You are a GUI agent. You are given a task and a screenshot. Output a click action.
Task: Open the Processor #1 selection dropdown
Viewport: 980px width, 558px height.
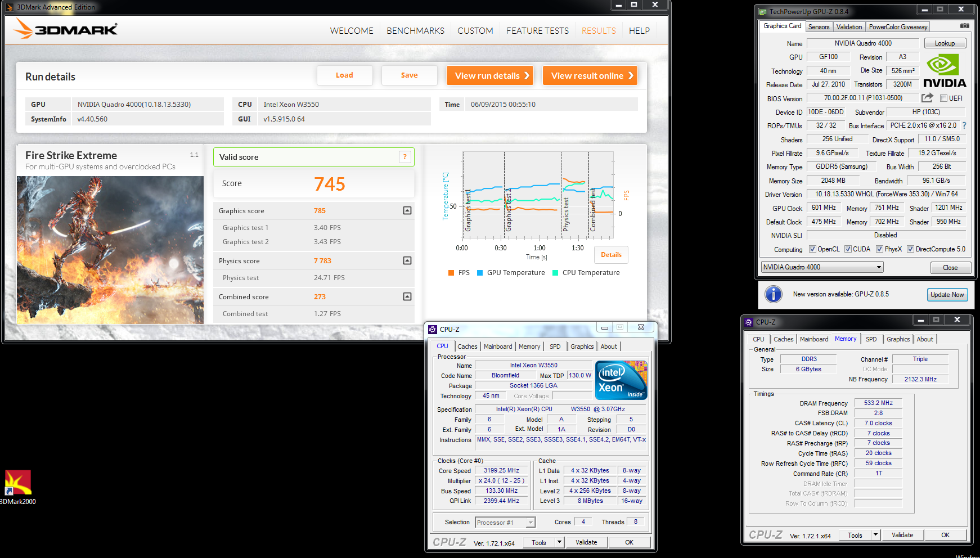coord(505,523)
